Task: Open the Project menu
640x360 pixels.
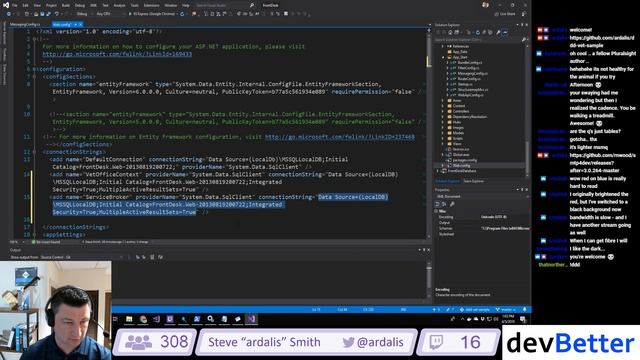Action: click(51, 5)
